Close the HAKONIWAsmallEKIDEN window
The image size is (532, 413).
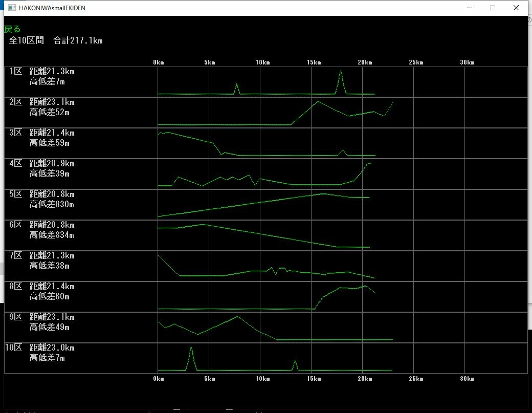[x=516, y=8]
